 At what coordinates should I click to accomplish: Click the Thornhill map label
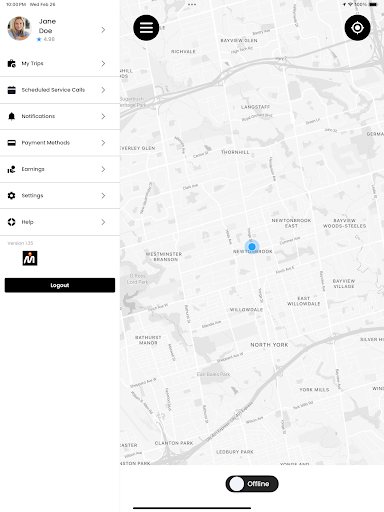[235, 152]
